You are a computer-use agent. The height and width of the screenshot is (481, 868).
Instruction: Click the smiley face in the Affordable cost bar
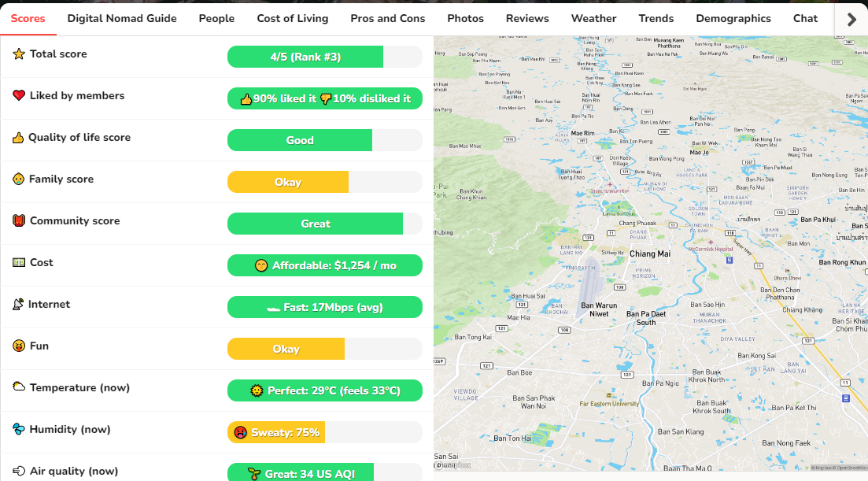pos(261,265)
